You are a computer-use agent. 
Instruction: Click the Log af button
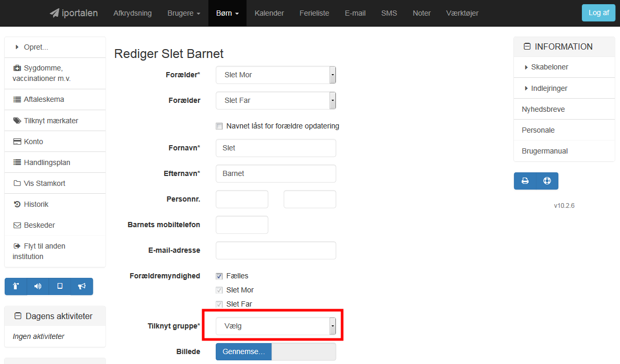[599, 13]
